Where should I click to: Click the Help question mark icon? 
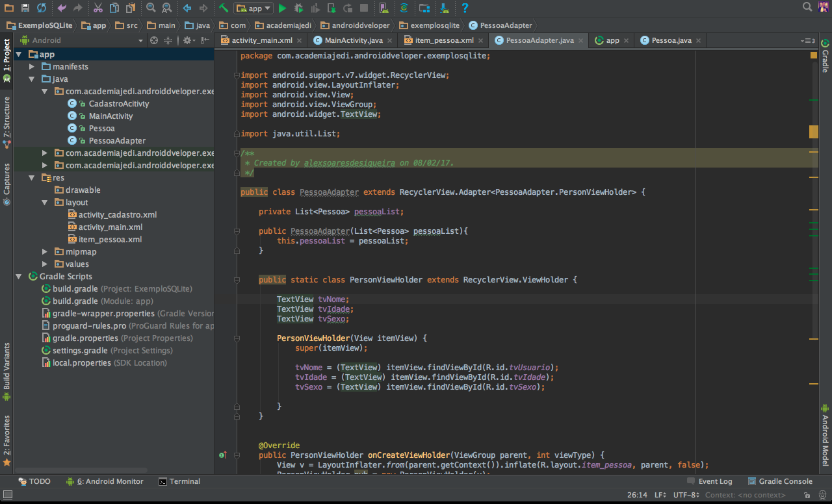(x=465, y=8)
